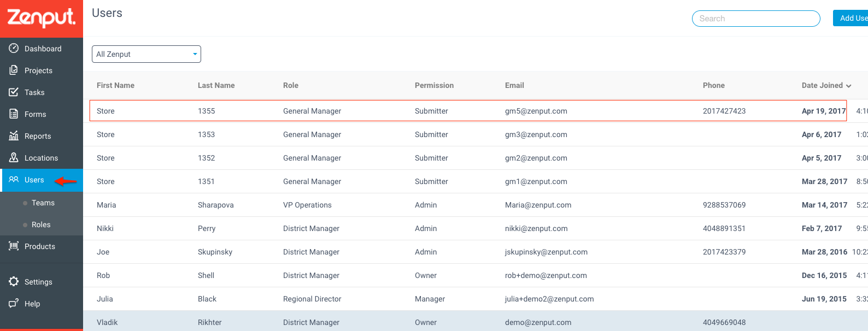868x331 pixels.
Task: Select rob+demo@zenput.com email
Action: tap(546, 275)
